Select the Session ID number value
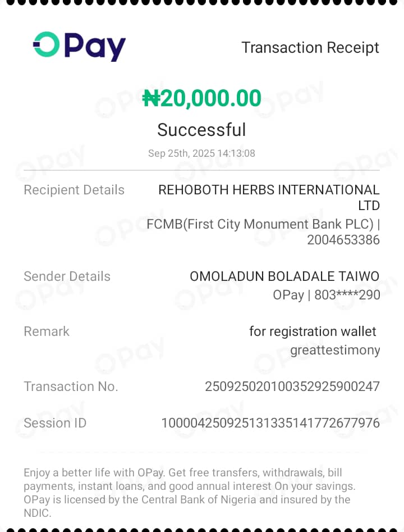The height and width of the screenshot is (532, 404). point(270,423)
